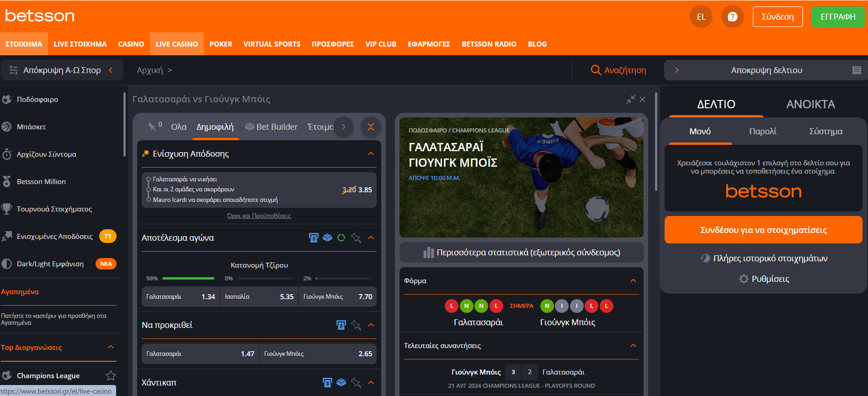868x396 pixels.
Task: Click the betsson logo in the header
Action: [x=40, y=16]
